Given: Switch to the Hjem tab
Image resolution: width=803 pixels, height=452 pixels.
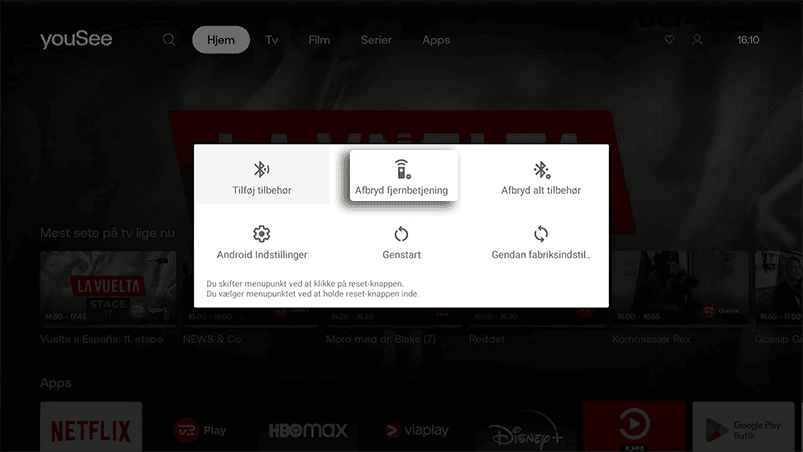Looking at the screenshot, I should point(220,40).
